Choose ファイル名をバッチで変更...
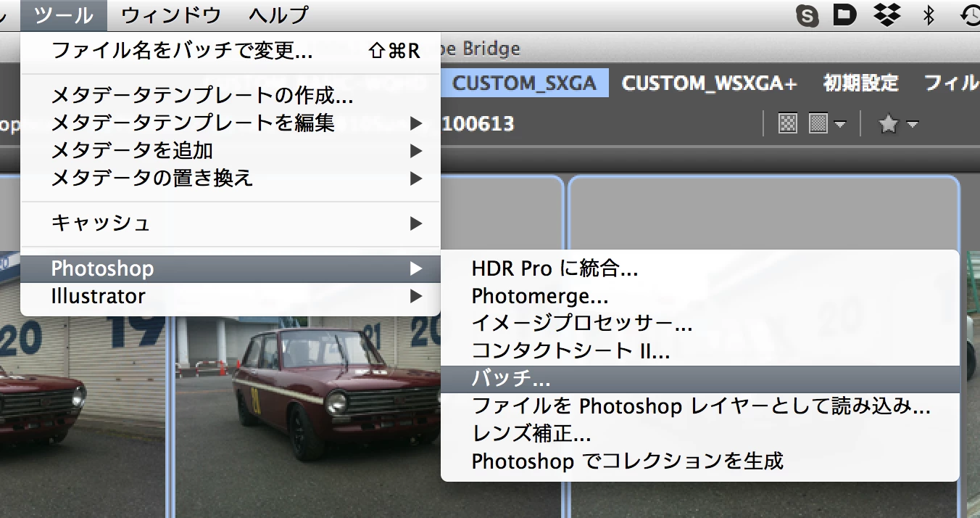The width and height of the screenshot is (980, 518). [x=231, y=51]
